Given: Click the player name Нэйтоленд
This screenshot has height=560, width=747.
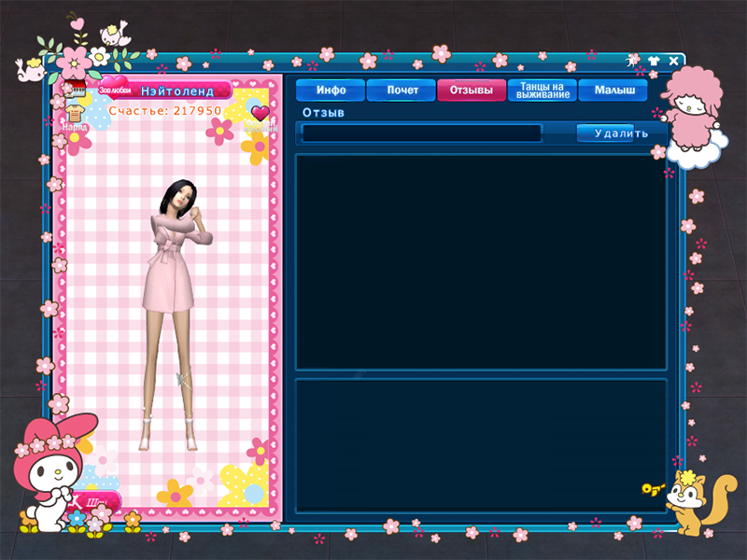Looking at the screenshot, I should tap(177, 91).
